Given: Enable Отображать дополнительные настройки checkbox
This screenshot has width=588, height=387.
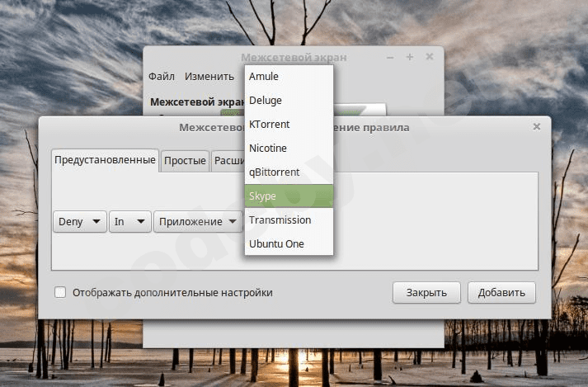Looking at the screenshot, I should [x=60, y=292].
